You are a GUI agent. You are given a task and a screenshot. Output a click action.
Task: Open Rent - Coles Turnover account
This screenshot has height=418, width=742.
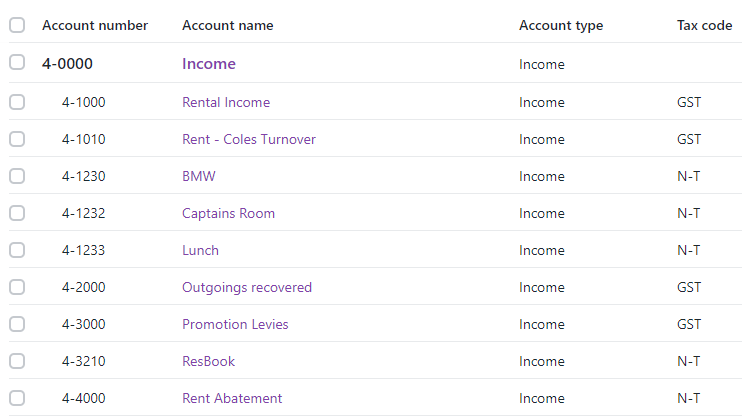[x=249, y=139]
